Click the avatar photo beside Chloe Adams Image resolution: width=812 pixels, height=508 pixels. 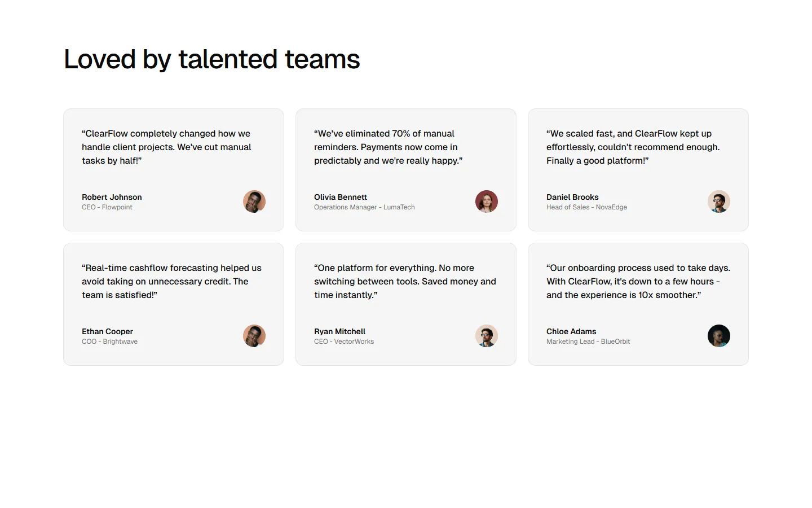(x=719, y=336)
